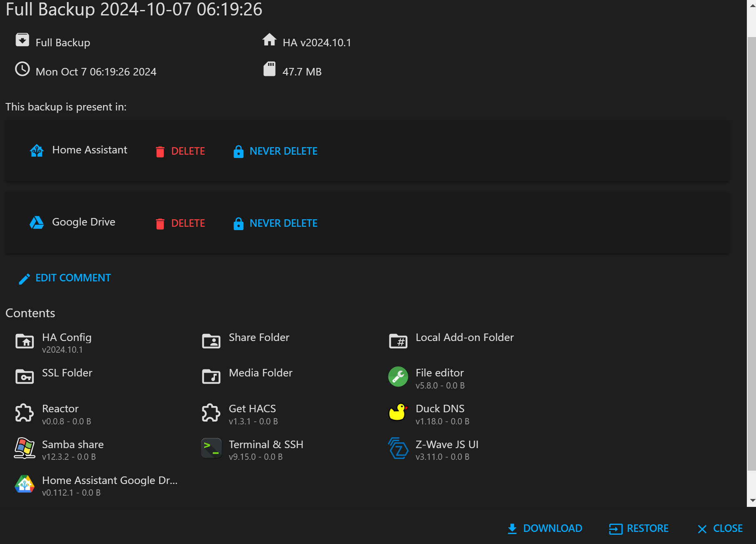The image size is (756, 544).
Task: Click the Media Folder icon
Action: click(x=211, y=376)
